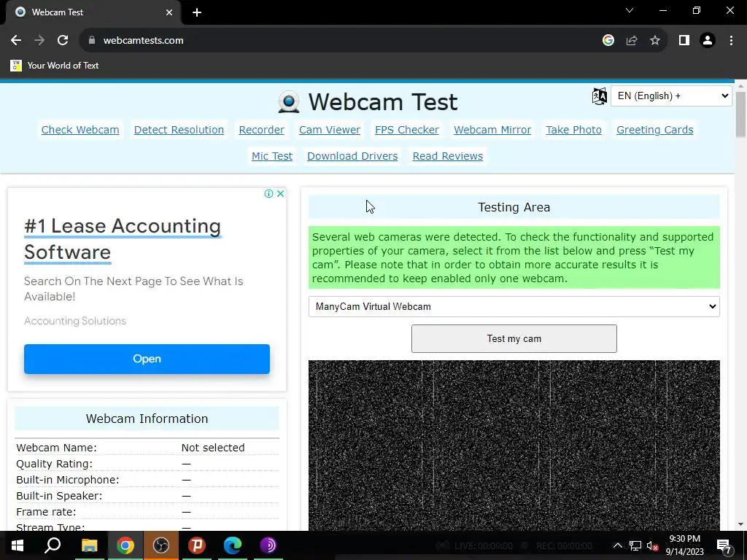Switch to OBS Studio in taskbar

click(x=161, y=545)
